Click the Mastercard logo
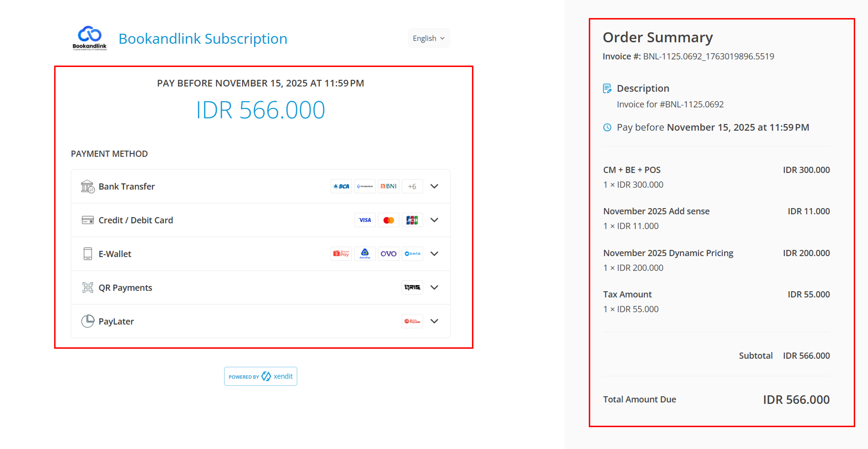Image resolution: width=868 pixels, height=449 pixels. (x=388, y=220)
